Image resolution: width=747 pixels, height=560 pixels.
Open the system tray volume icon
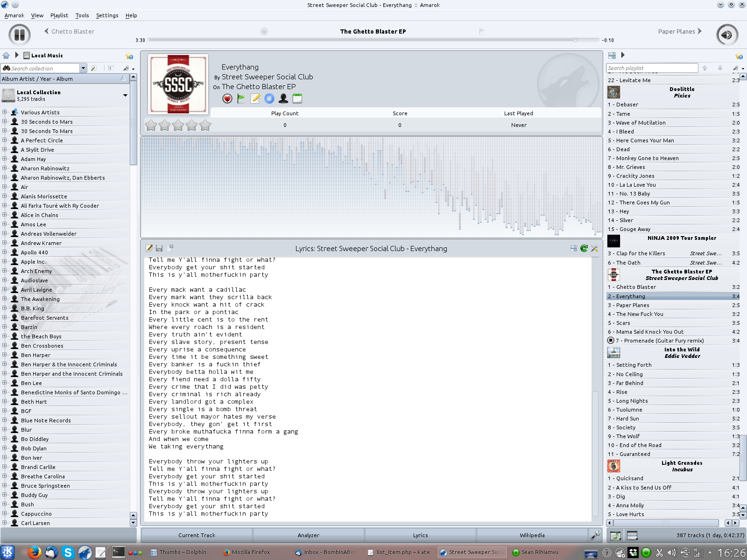(672, 553)
